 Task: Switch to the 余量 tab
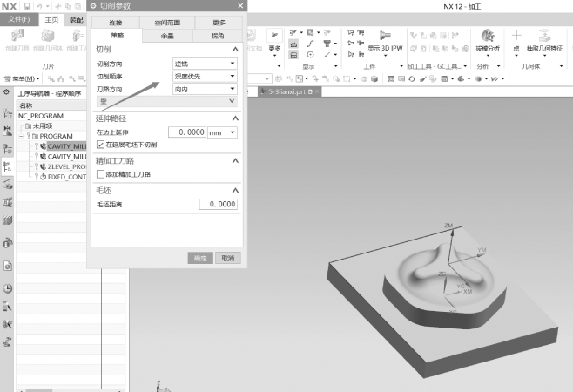166,36
